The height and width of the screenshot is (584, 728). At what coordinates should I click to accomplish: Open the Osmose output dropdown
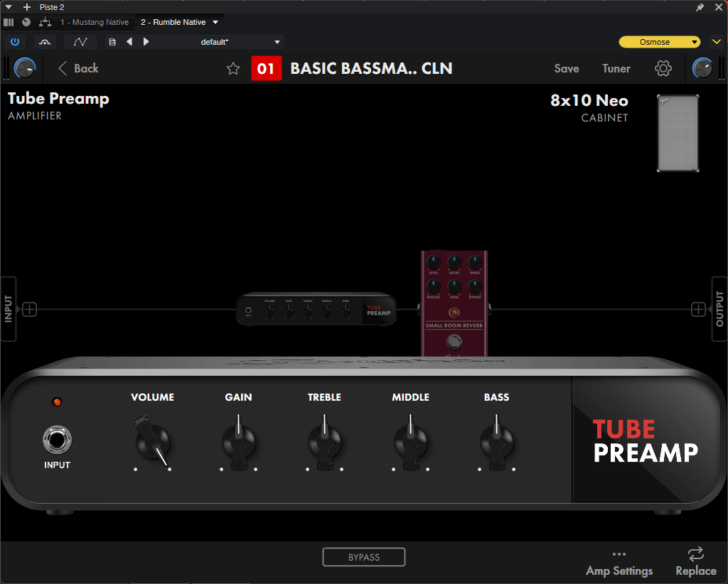coord(658,41)
